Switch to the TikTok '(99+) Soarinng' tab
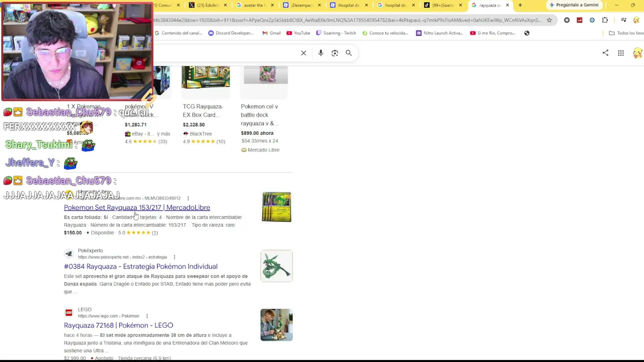Image resolution: width=644 pixels, height=362 pixels. tap(442, 5)
